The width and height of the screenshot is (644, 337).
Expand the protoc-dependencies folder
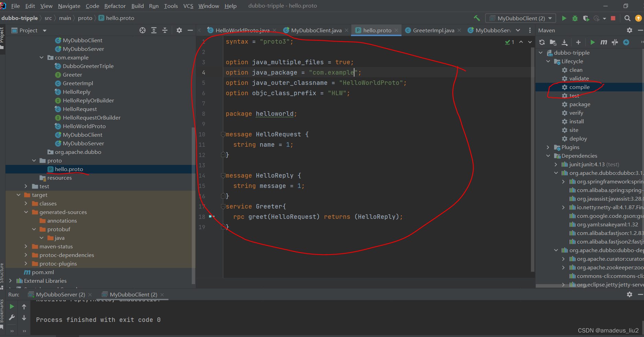[26, 255]
